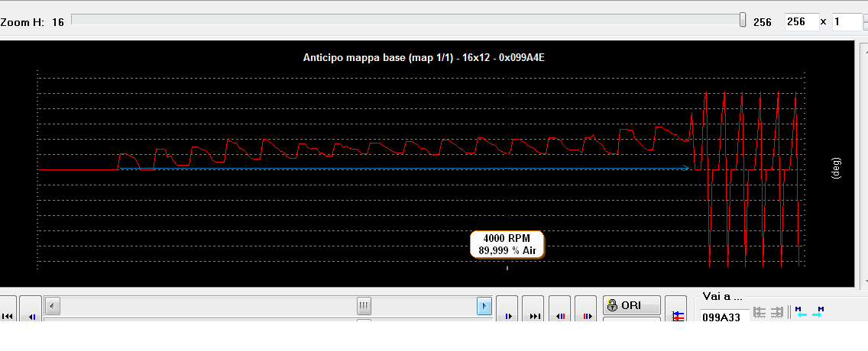Click the vertical scrollbar up arrow
This screenshot has height=351, width=868.
pos(864,50)
